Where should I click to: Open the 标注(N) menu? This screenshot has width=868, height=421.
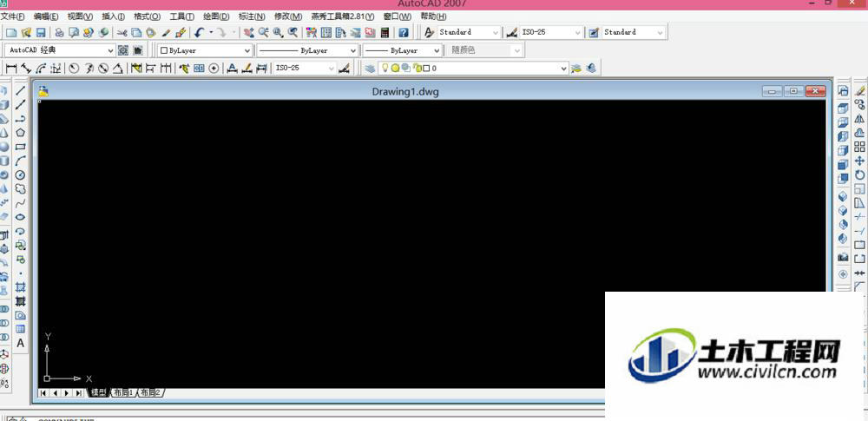pos(252,16)
